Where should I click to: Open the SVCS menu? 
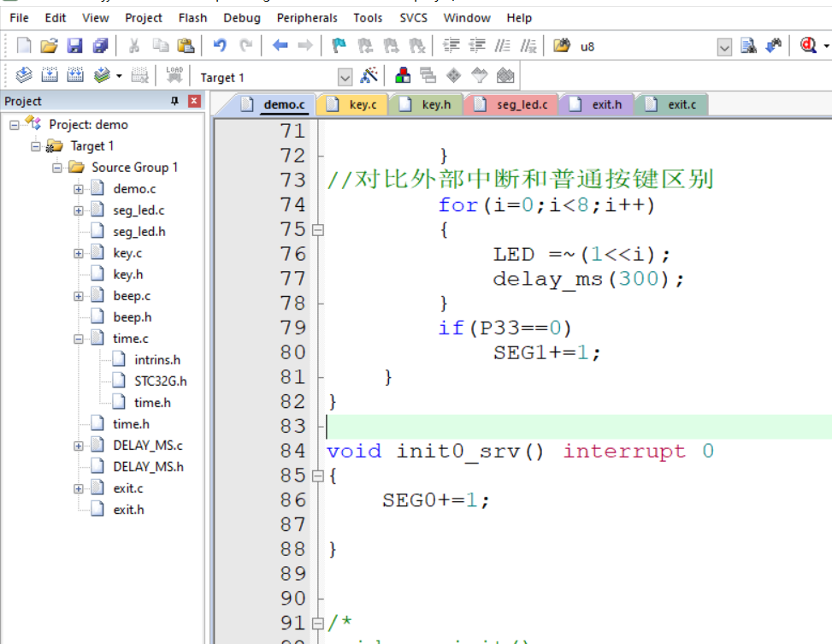pyautogui.click(x=413, y=18)
